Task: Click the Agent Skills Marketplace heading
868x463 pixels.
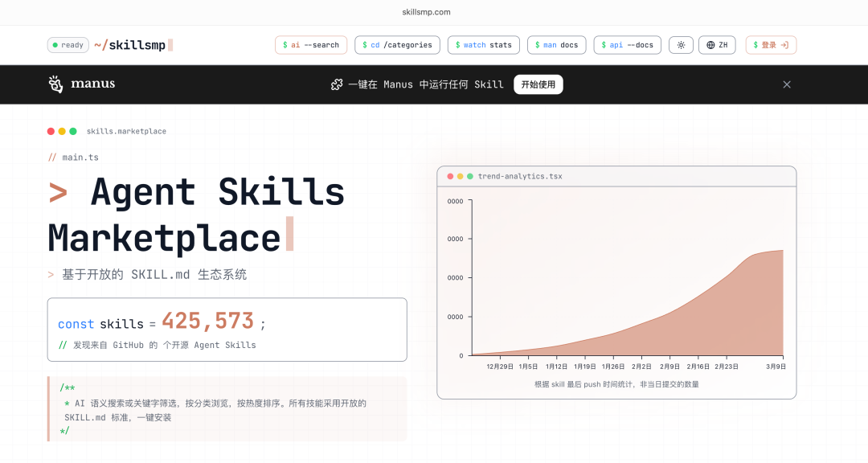Action: 197,215
